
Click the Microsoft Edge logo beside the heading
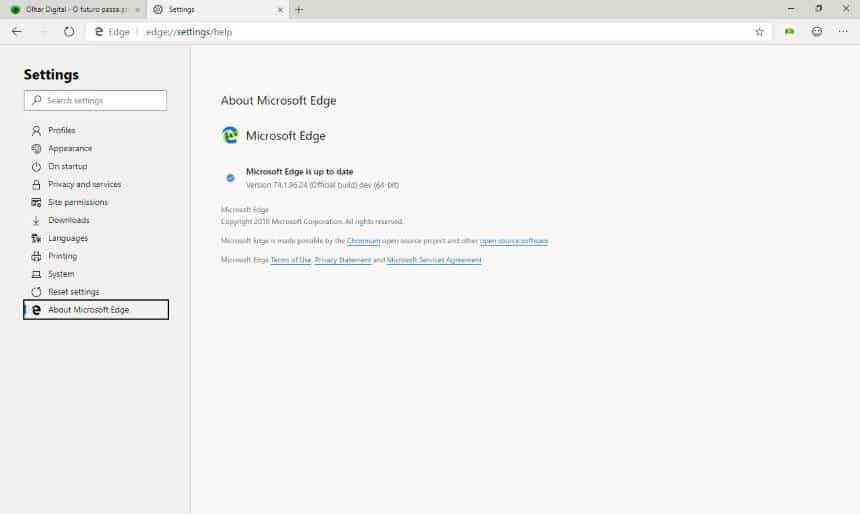coord(230,135)
